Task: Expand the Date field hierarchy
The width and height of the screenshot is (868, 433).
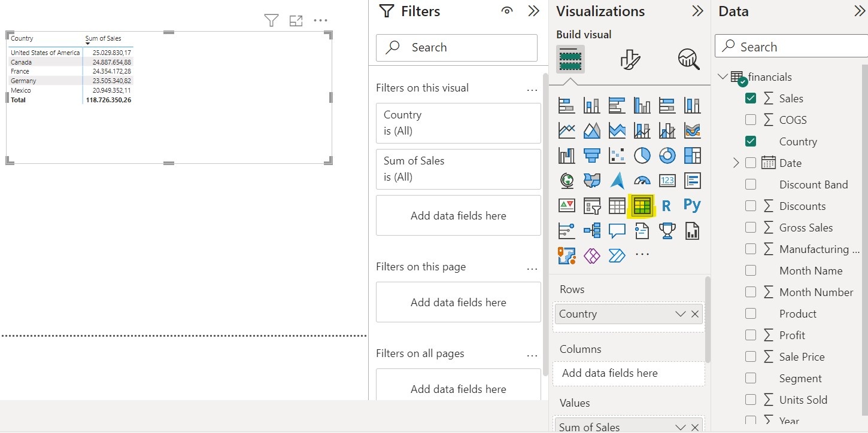Action: pyautogui.click(x=735, y=163)
